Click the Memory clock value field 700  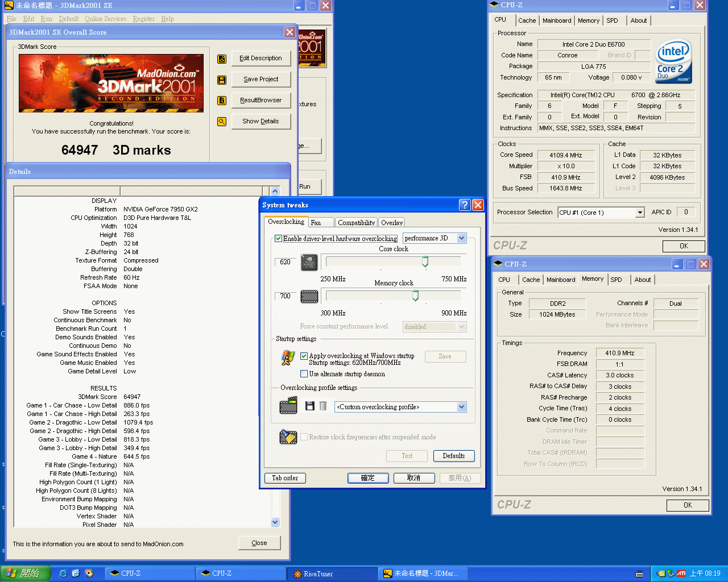[285, 296]
